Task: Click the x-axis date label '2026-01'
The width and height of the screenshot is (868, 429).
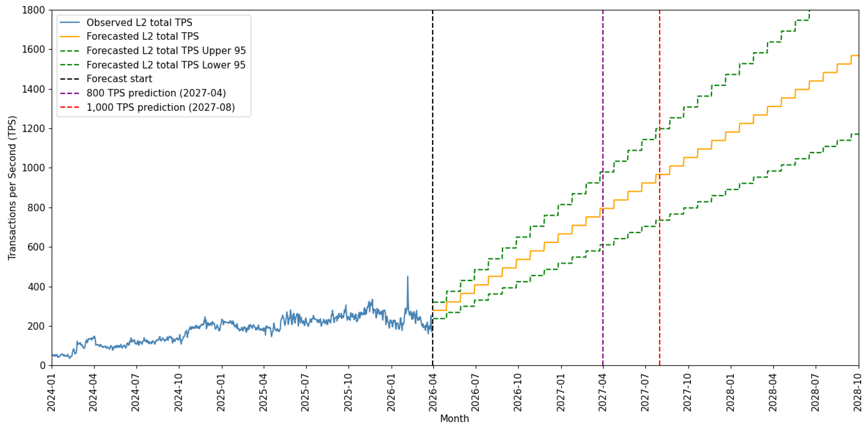Action: 392,392
